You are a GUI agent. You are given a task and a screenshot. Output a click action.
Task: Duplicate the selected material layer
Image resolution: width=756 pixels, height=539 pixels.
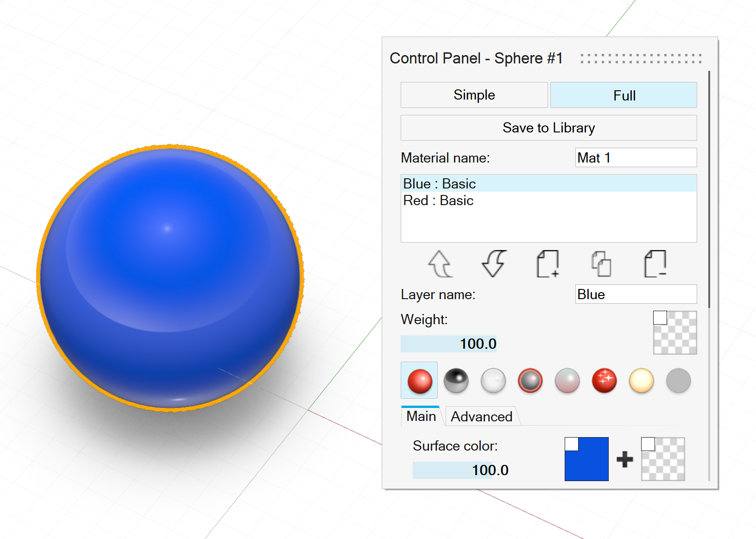[601, 264]
